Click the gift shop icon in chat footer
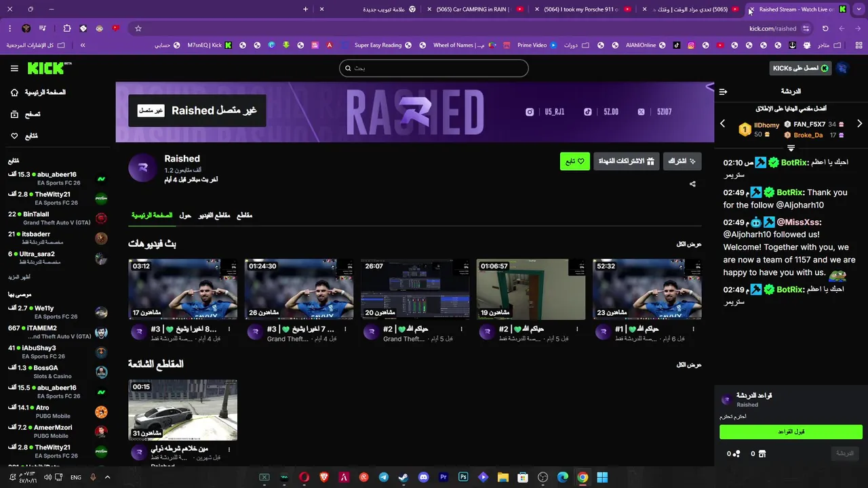The width and height of the screenshot is (868, 488). [x=762, y=454]
